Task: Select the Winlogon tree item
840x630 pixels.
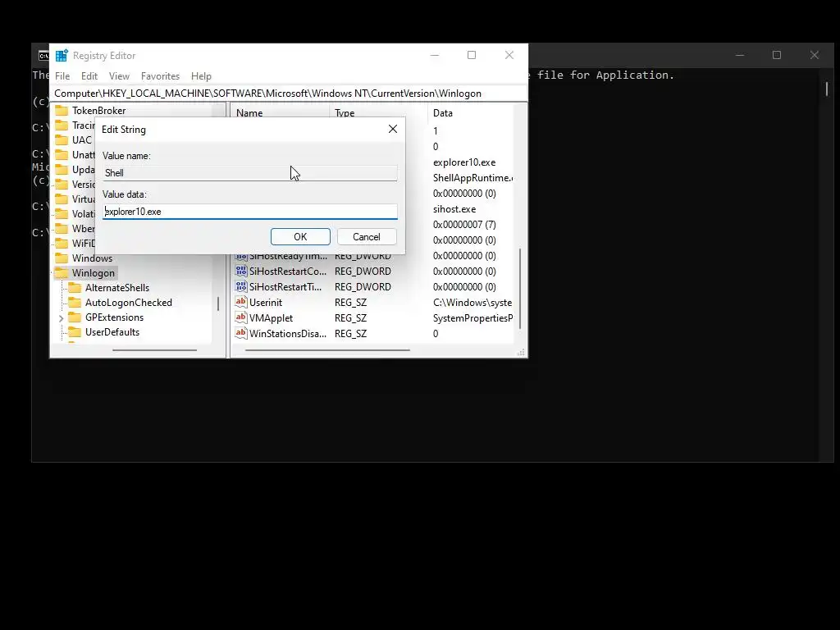Action: pyautogui.click(x=94, y=272)
